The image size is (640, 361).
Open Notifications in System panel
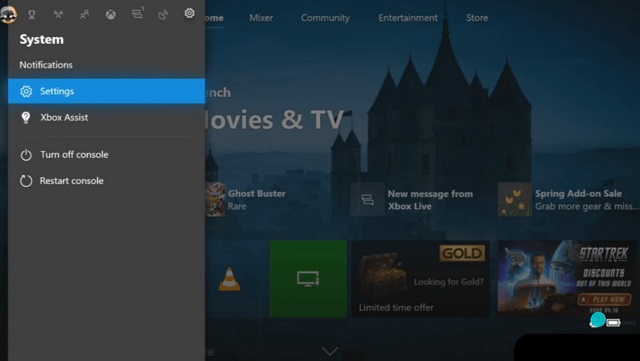pos(46,65)
